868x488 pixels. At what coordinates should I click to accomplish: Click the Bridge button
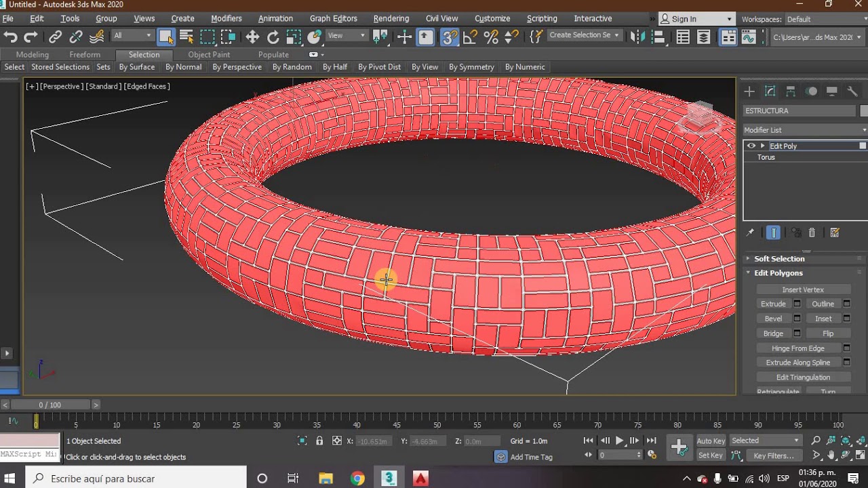click(773, 333)
